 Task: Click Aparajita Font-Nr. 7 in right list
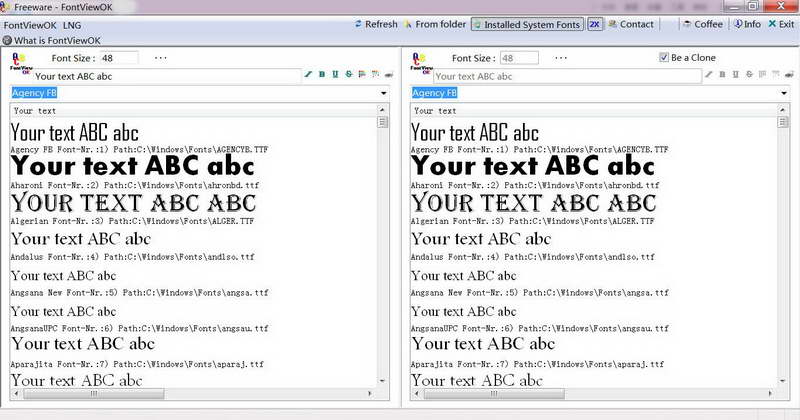538,364
